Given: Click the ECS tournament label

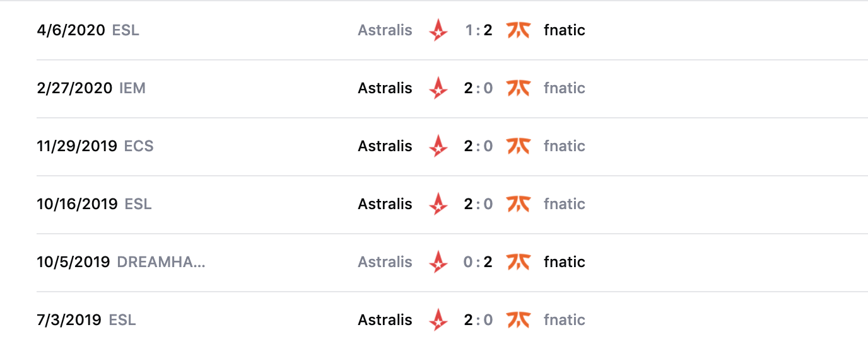Looking at the screenshot, I should [139, 146].
